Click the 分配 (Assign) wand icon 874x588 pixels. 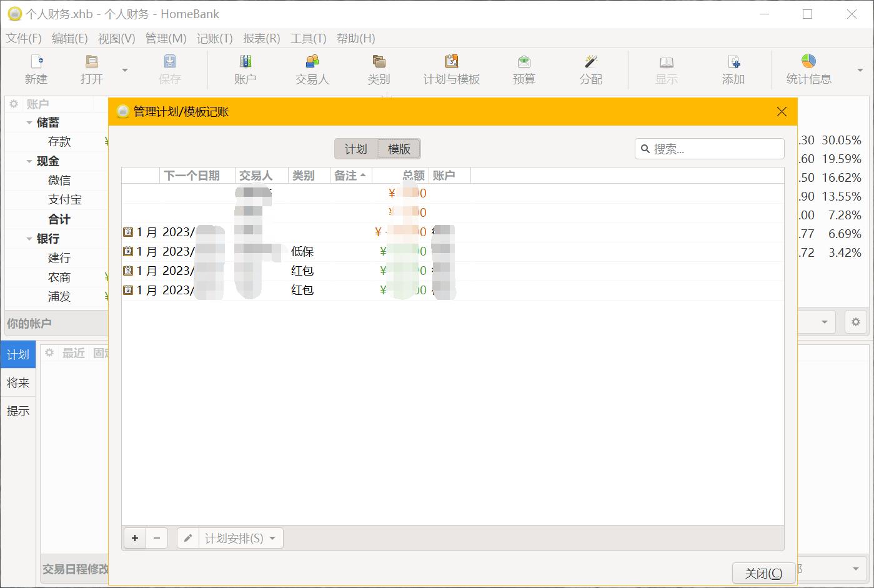tap(590, 62)
